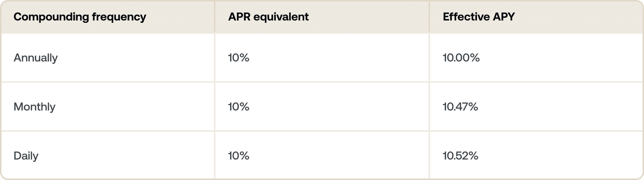Select the Daily row label
This screenshot has height=180, width=644.
[x=26, y=156]
